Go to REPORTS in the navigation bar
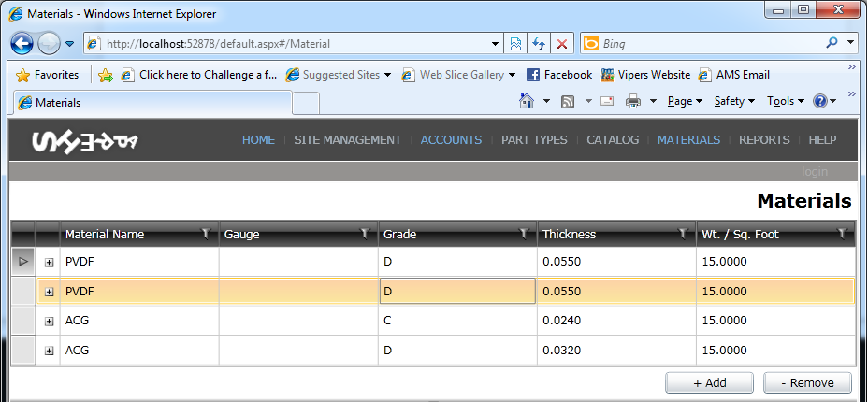868x402 pixels. 764,140
